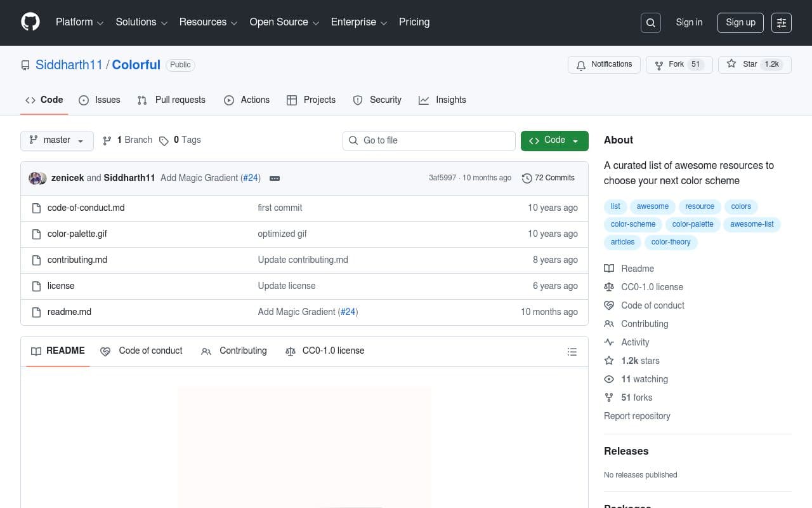Open the color-palette topic tag
812x508 pixels.
692,224
